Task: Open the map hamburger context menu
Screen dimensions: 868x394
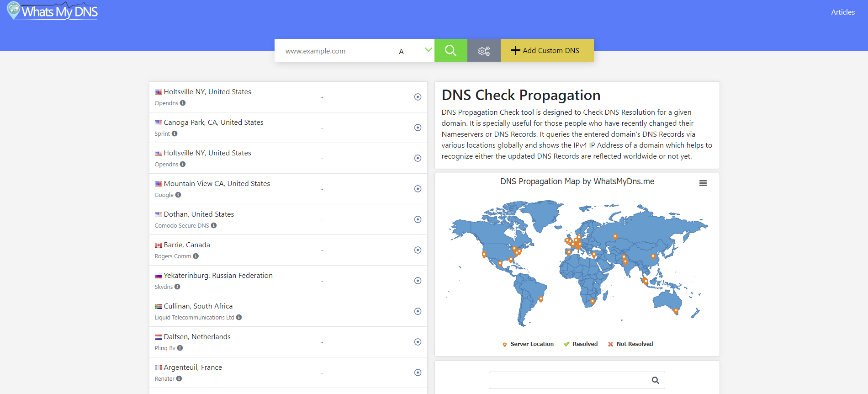Action: [703, 183]
